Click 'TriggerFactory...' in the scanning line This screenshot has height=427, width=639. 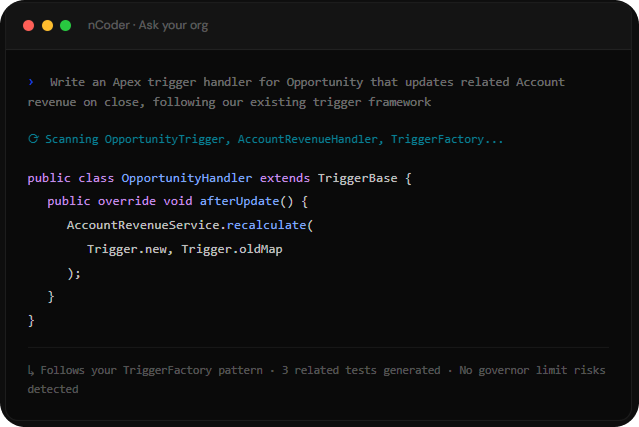(x=447, y=139)
